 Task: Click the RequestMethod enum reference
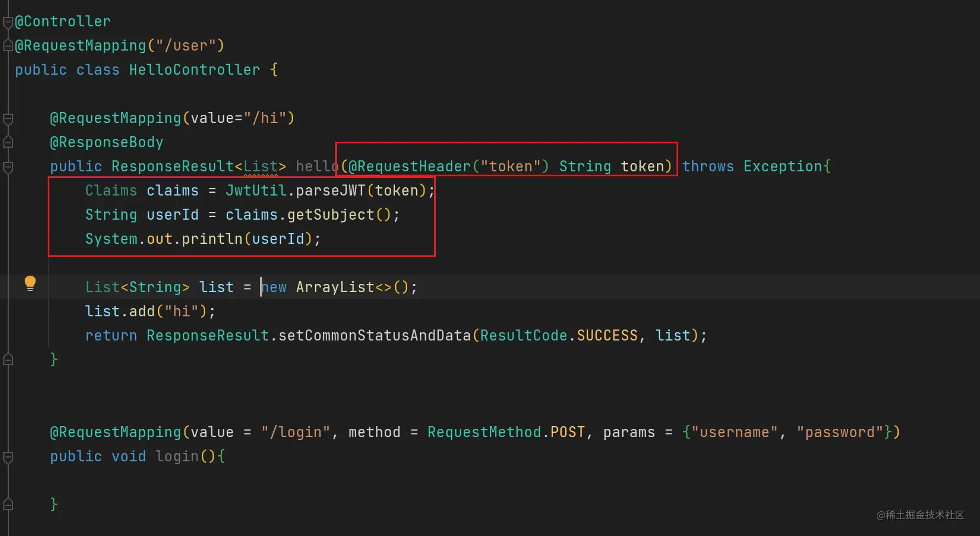point(484,432)
